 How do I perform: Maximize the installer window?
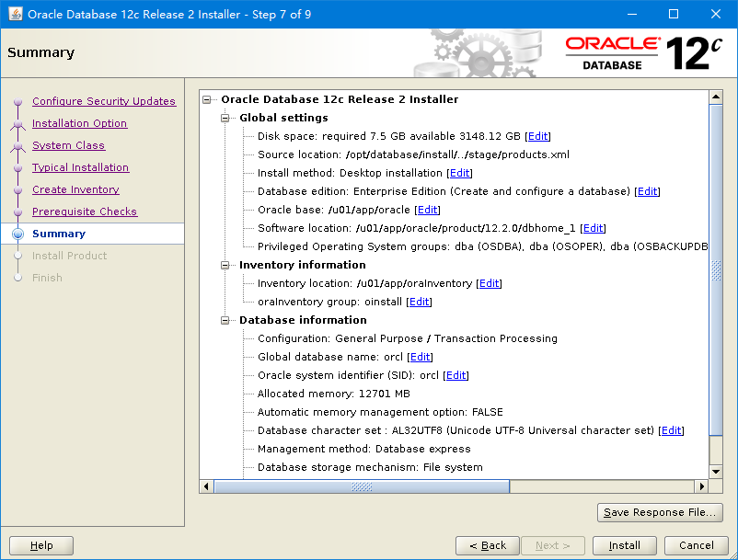tap(674, 14)
